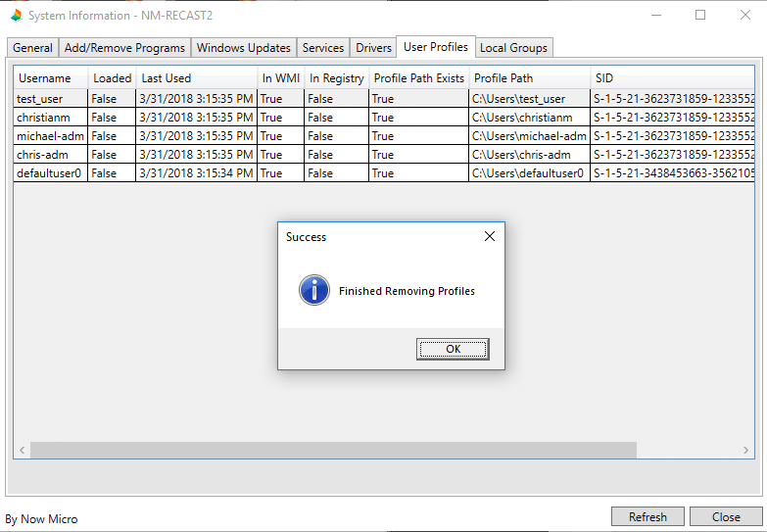
Task: Open the Add/Remove Programs tab
Action: tap(124, 48)
